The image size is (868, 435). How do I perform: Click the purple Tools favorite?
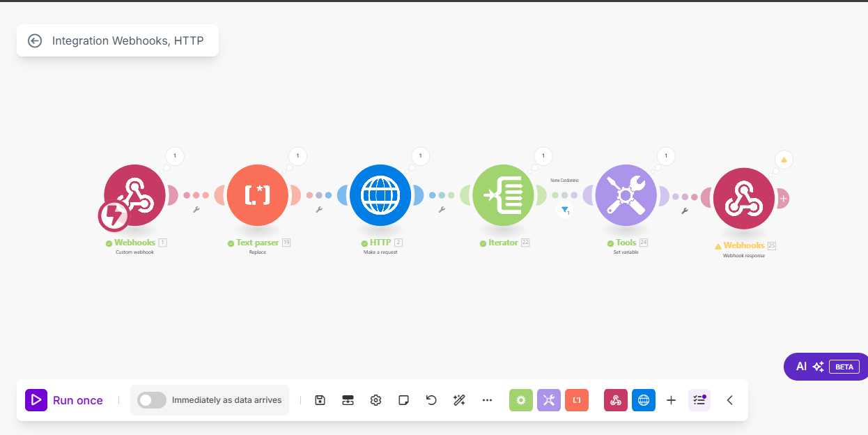(549, 400)
